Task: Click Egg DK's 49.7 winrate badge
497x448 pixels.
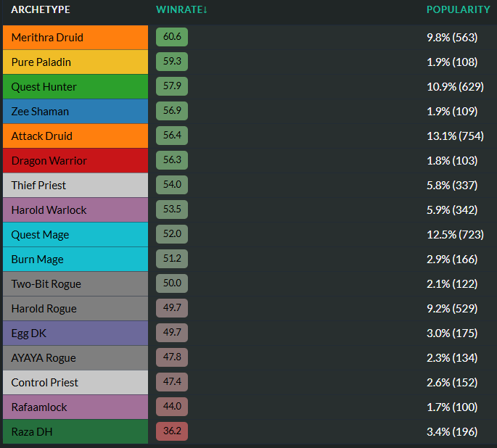Action: (x=172, y=333)
